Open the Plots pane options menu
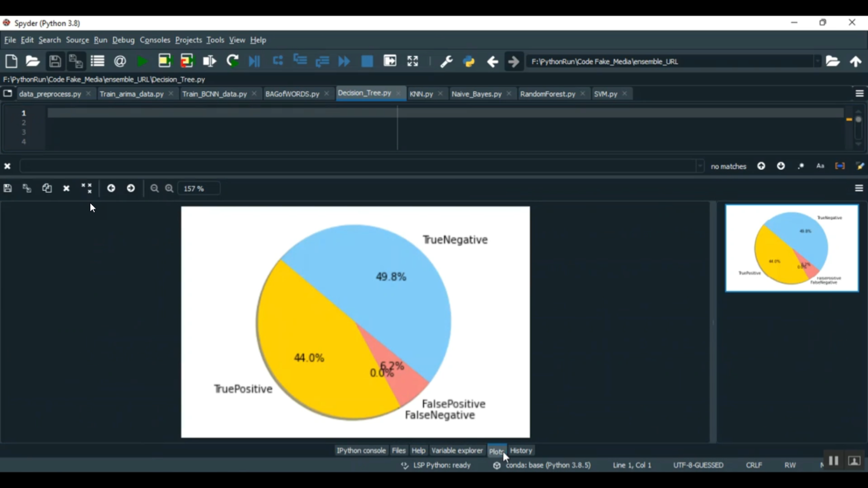868x488 pixels. pyautogui.click(x=859, y=188)
